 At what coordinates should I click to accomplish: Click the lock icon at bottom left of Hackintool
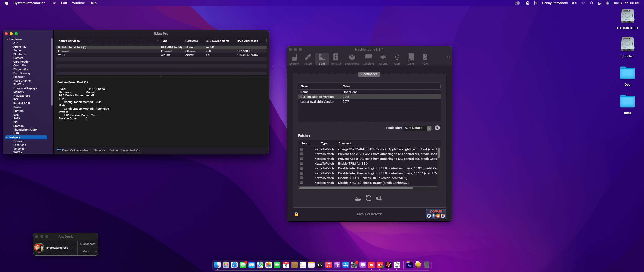click(x=296, y=214)
